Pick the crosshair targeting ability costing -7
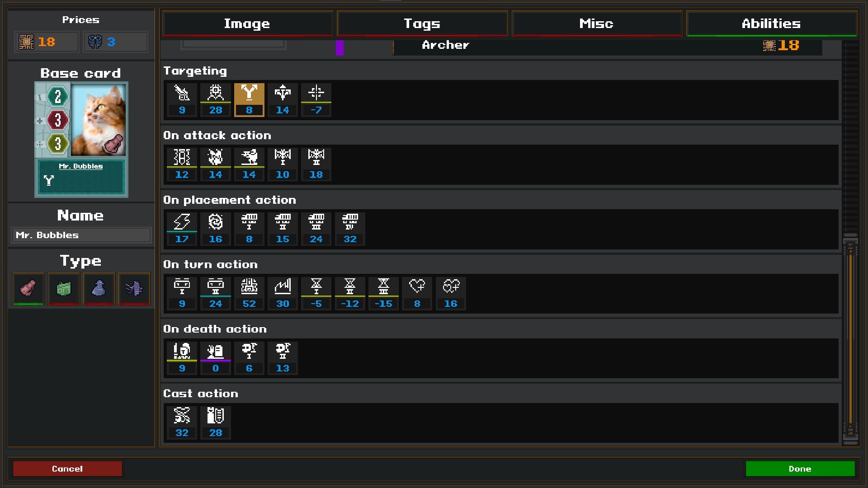 316,100
